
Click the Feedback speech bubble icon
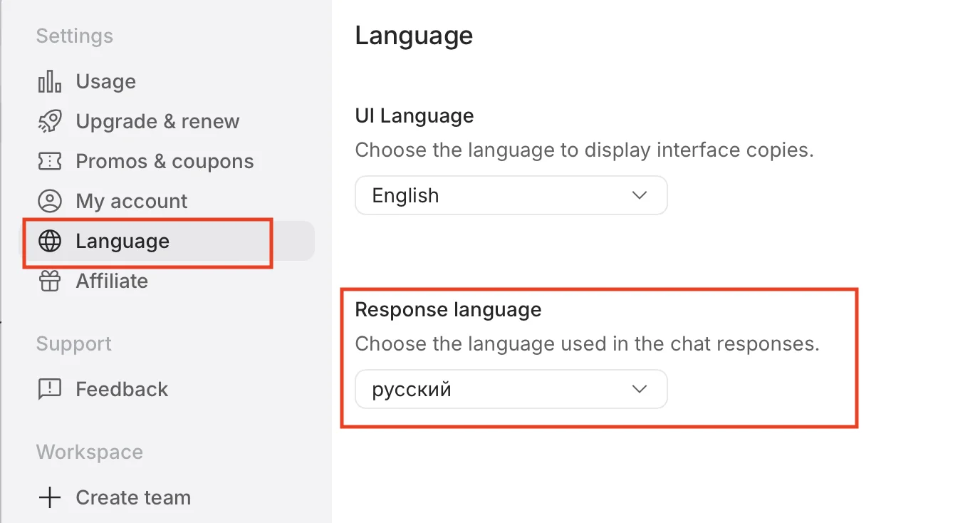click(x=49, y=390)
